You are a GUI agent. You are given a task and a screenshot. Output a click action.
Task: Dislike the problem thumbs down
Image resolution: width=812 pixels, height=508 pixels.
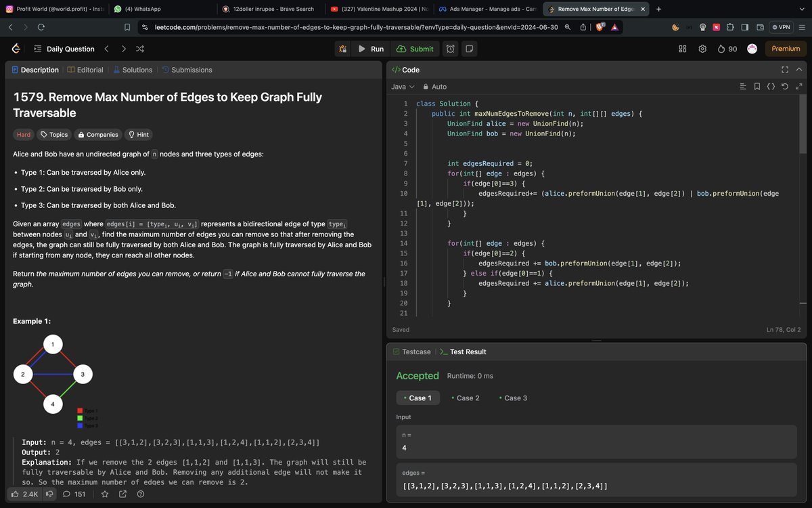pyautogui.click(x=49, y=494)
